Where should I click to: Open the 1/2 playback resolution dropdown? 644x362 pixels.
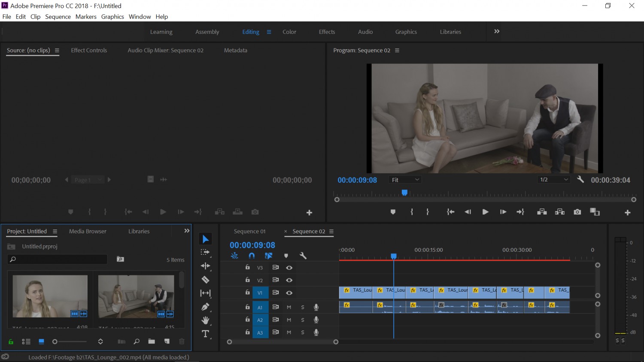[554, 180]
